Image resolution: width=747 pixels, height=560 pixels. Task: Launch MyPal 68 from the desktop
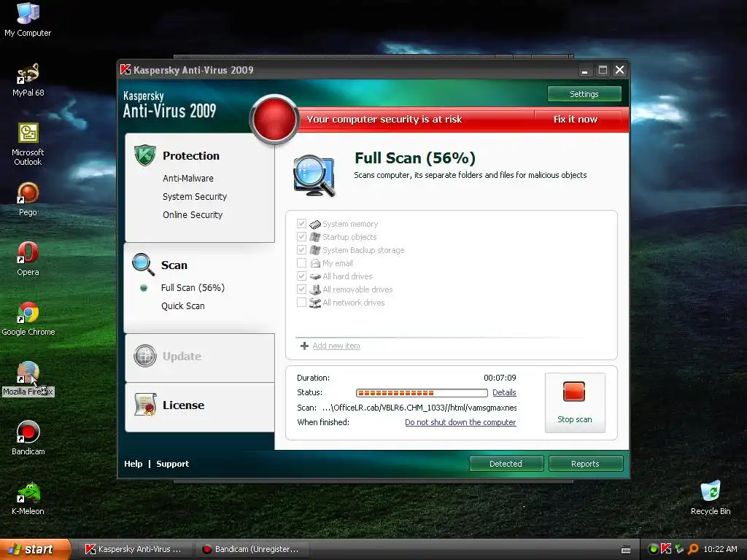(28, 79)
